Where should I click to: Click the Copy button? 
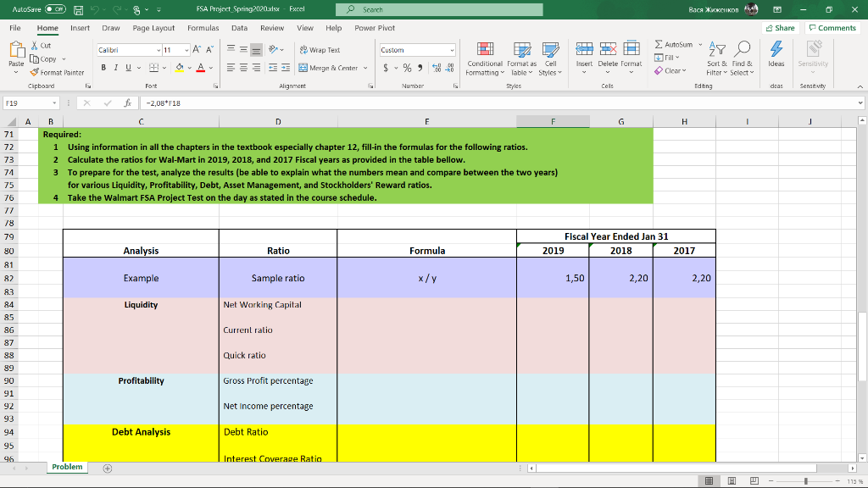click(43, 59)
